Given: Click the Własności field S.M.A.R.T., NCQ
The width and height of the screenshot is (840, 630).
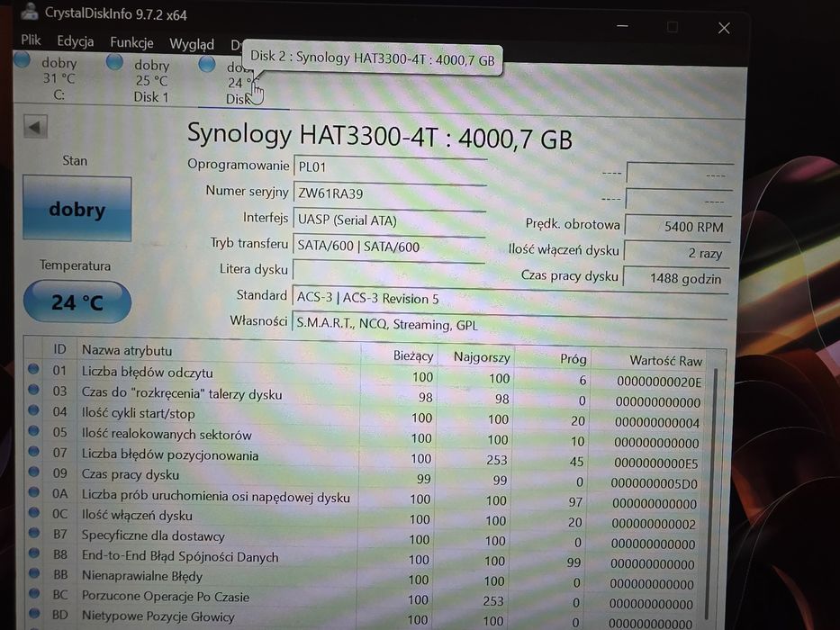Looking at the screenshot, I should click(x=510, y=325).
